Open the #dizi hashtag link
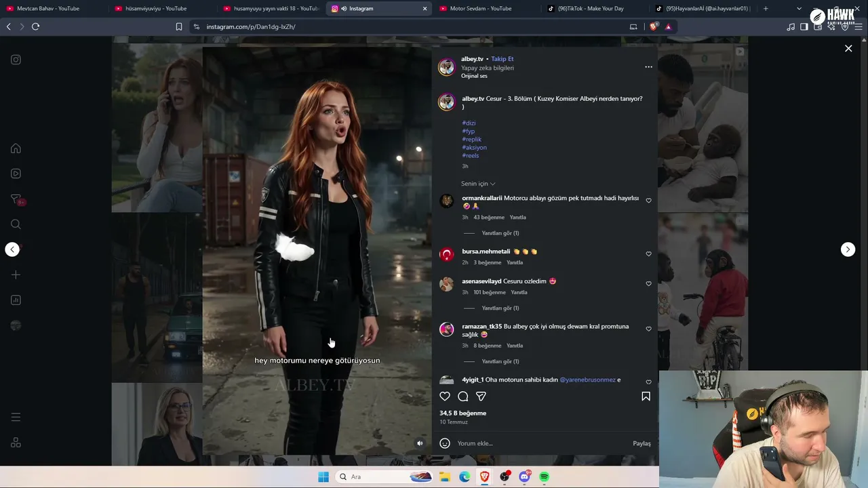Image resolution: width=868 pixels, height=488 pixels. point(469,123)
